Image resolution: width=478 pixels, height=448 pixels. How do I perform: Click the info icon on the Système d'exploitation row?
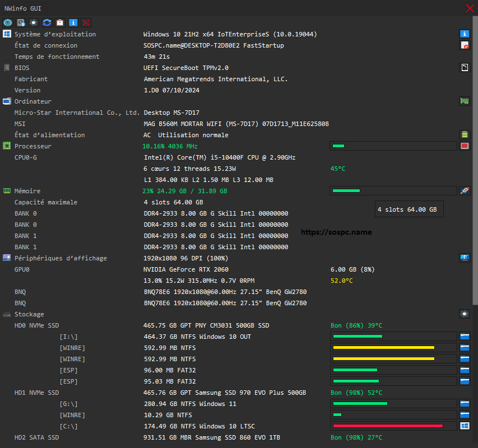click(464, 34)
